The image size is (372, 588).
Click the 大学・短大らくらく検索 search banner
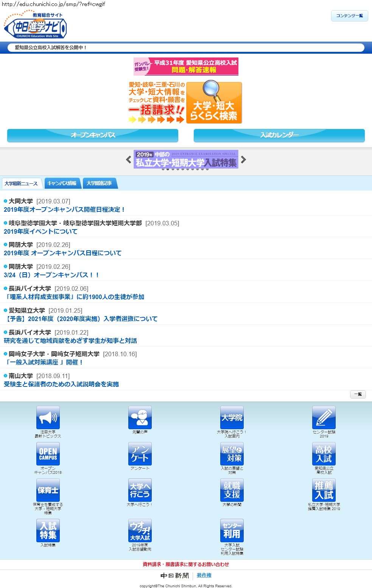(214, 103)
